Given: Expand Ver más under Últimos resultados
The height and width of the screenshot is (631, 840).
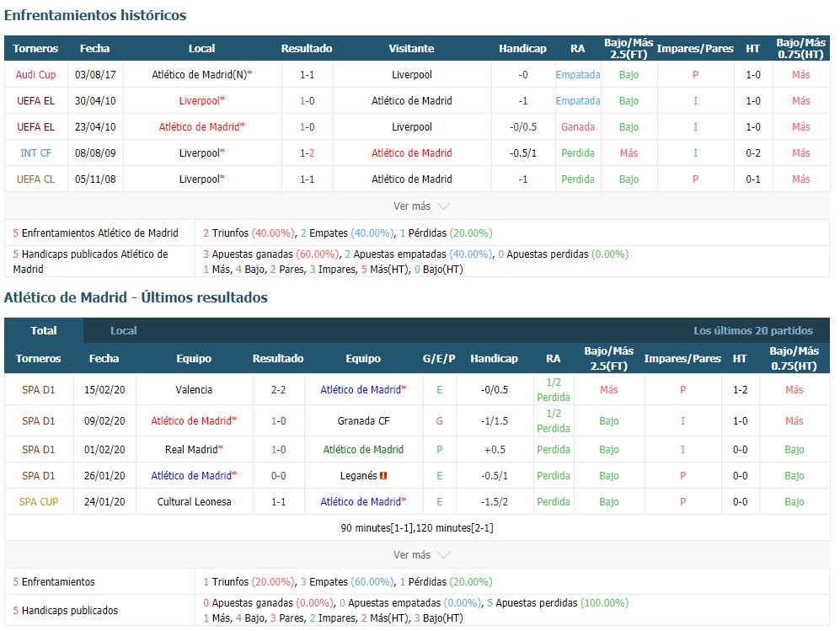Looking at the screenshot, I should (421, 555).
